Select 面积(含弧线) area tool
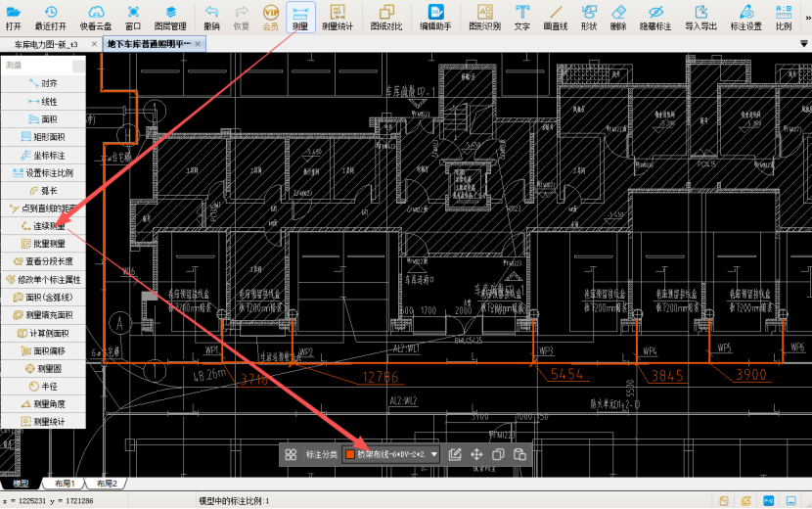 (x=43, y=297)
